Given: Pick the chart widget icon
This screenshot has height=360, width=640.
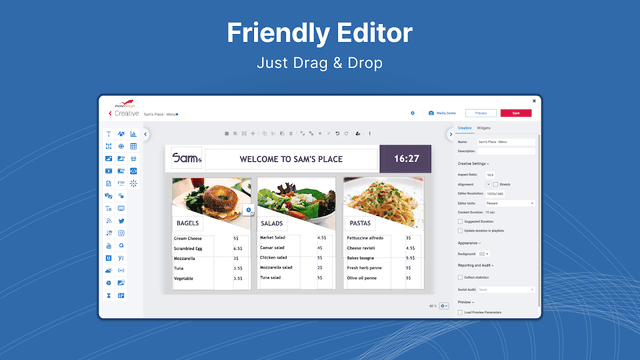Looking at the screenshot, I should pos(133,134).
